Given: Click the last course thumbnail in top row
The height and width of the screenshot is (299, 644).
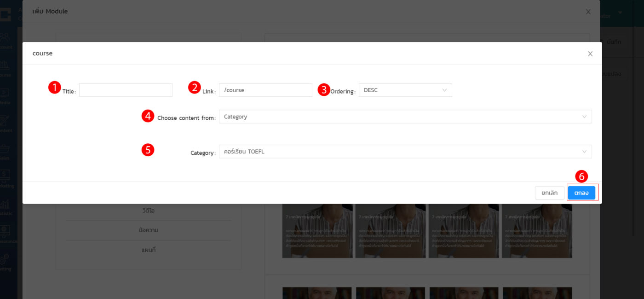Looking at the screenshot, I should 537,231.
